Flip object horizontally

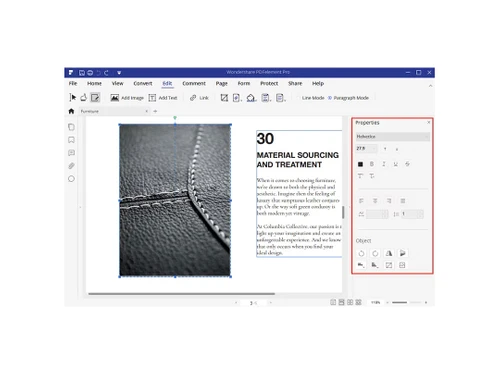(x=389, y=253)
